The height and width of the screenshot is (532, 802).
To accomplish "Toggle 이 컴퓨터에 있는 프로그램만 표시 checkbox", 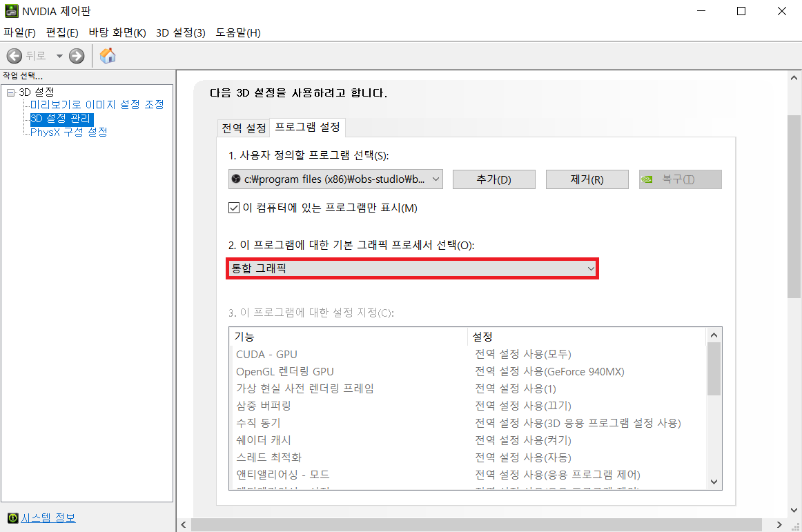I will pyautogui.click(x=234, y=208).
